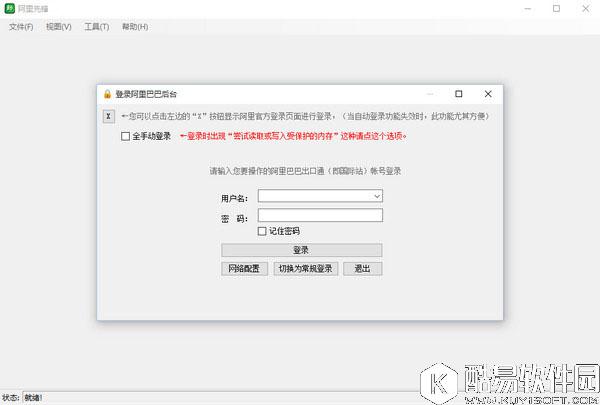The height and width of the screenshot is (405, 600).
Task: Focus the 密码 input field
Action: pyautogui.click(x=320, y=215)
